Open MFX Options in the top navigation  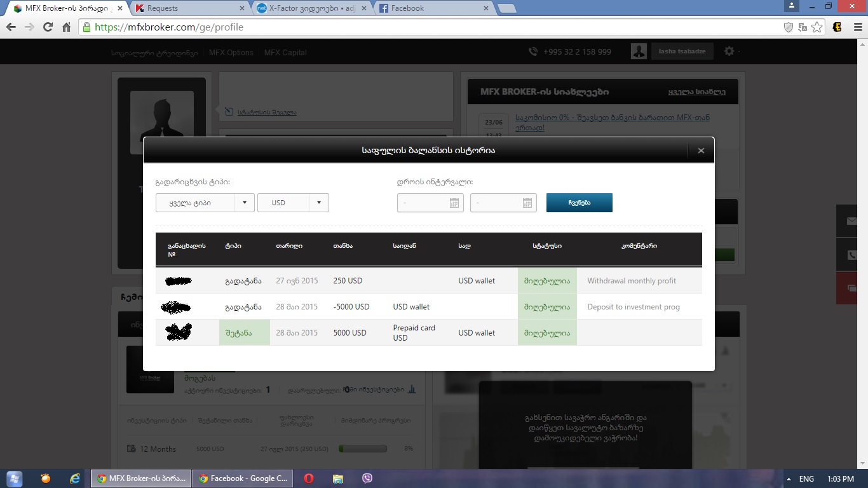pos(231,52)
